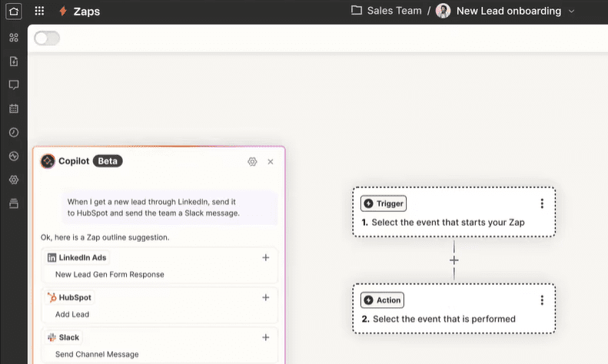Viewport: 608px width, 364px height.
Task: Click the Zap outline suggestion text
Action: [105, 237]
